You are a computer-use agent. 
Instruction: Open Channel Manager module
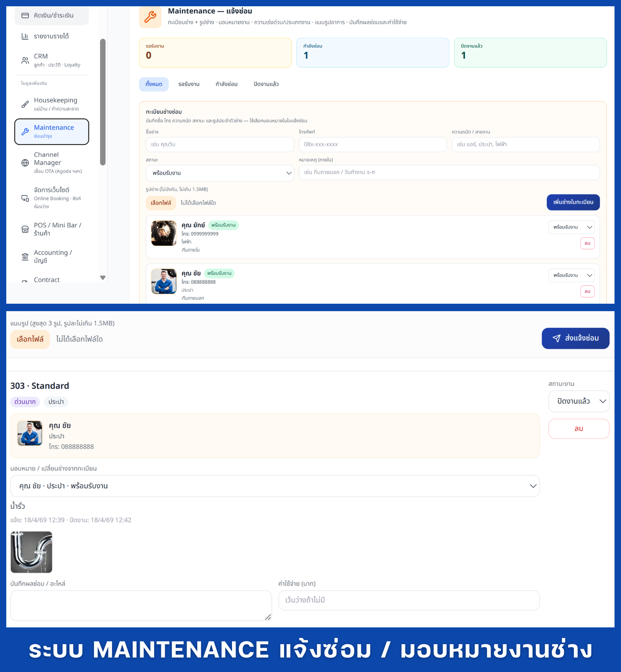(x=52, y=163)
